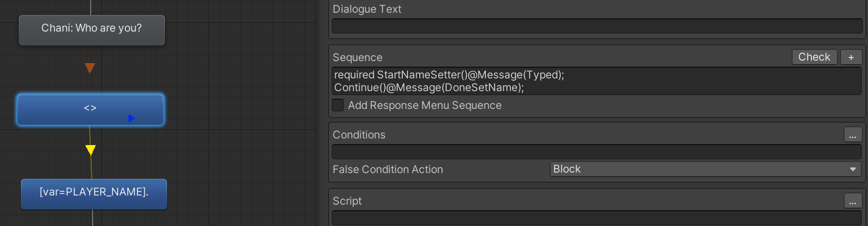Image resolution: width=868 pixels, height=226 pixels.
Task: Select the "Chani: Who are you?" node
Action: point(92,30)
